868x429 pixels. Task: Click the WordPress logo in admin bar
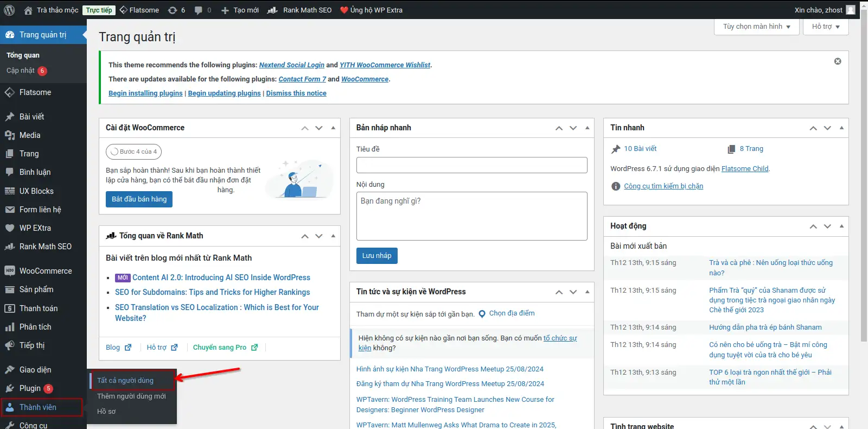[9, 10]
